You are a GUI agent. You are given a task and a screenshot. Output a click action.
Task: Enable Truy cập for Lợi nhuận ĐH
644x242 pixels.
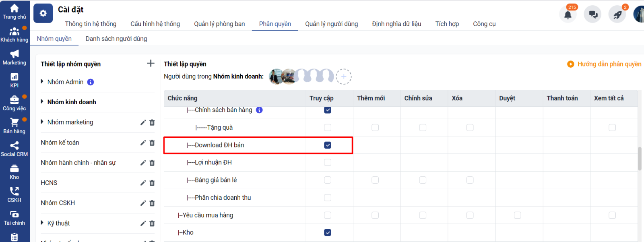328,162
